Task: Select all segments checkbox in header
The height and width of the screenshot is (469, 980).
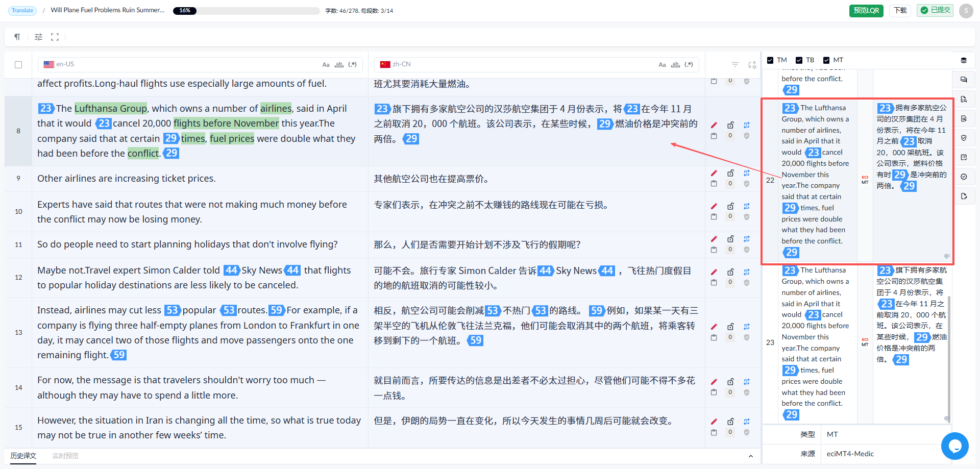Action: 18,65
